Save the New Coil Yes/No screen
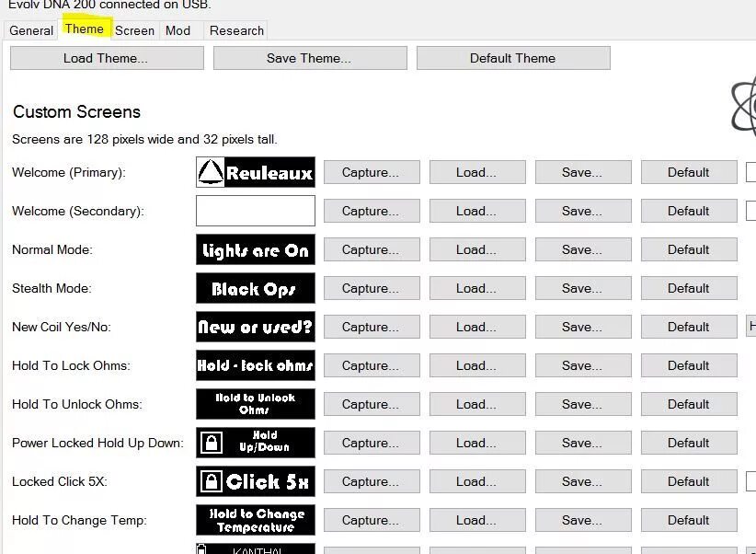 pyautogui.click(x=583, y=327)
